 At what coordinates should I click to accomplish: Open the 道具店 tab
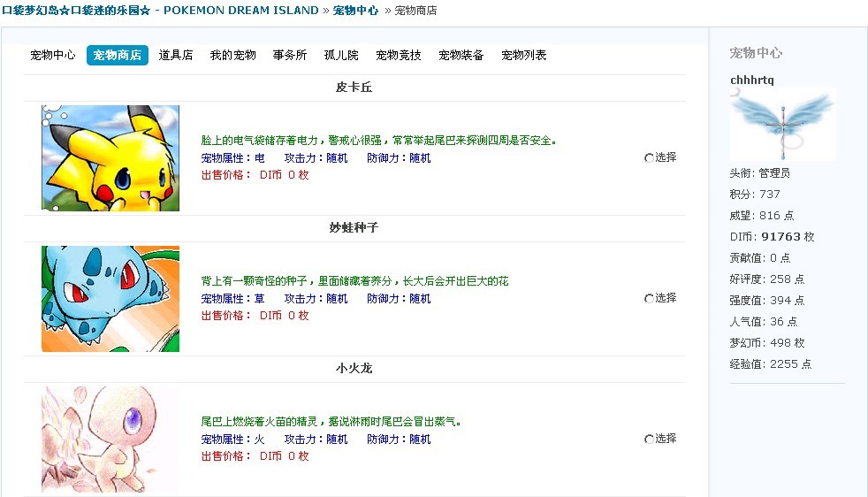(176, 55)
